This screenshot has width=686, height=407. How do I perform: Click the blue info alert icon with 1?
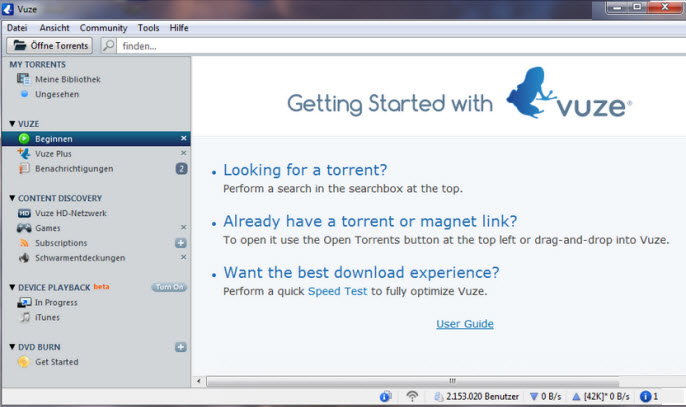pyautogui.click(x=646, y=396)
